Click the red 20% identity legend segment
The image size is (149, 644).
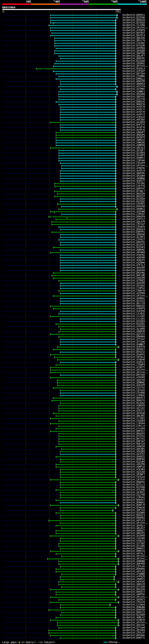[x=17, y=4]
